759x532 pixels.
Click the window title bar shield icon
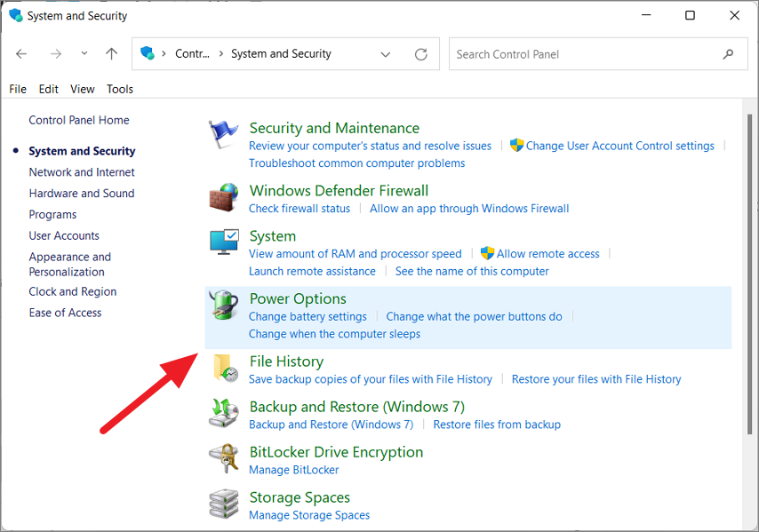click(x=15, y=15)
